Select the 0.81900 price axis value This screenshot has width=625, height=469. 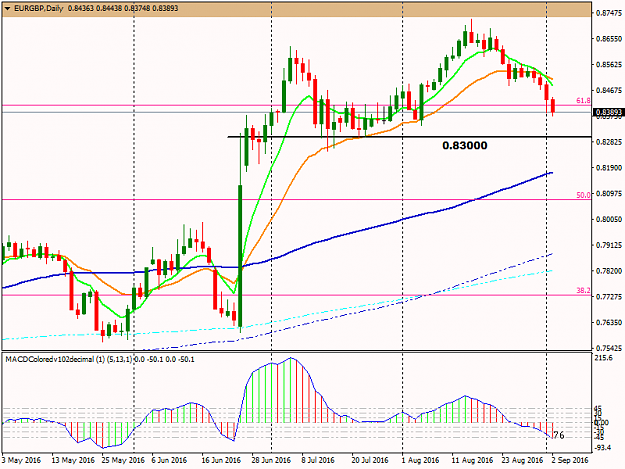pyautogui.click(x=609, y=168)
